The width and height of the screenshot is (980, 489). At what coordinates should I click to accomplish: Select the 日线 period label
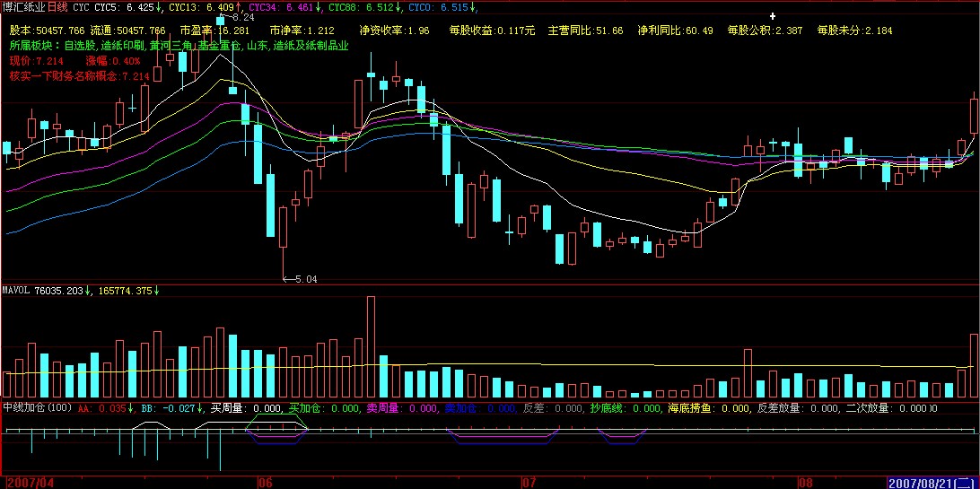click(57, 7)
